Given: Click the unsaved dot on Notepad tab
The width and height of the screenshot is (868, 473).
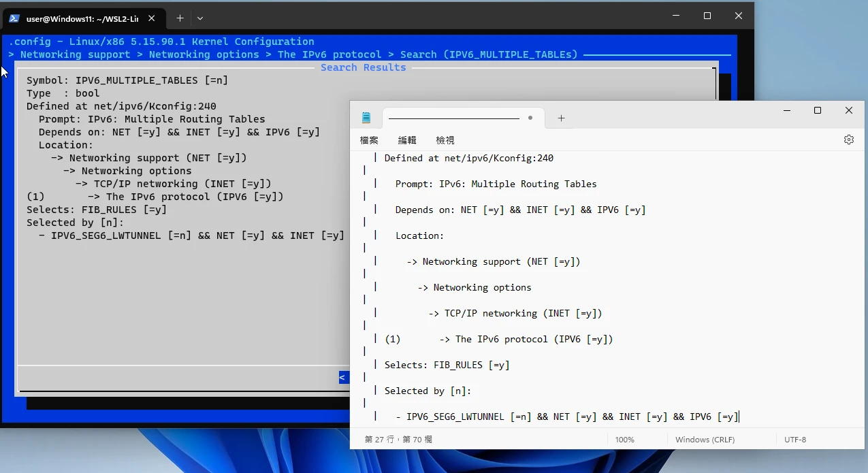Looking at the screenshot, I should pyautogui.click(x=530, y=118).
